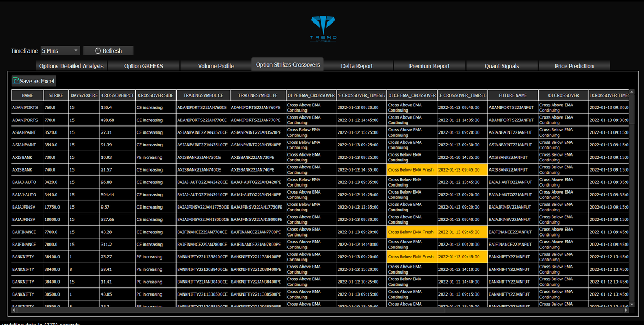Screen dimensions: 644x325
Task: Click the Trend logo at top
Action: coord(323,28)
